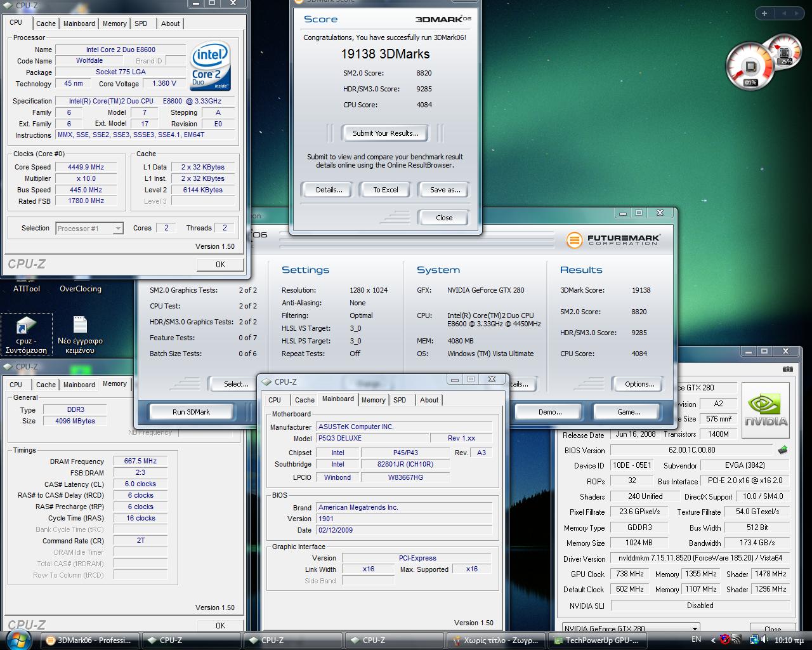The height and width of the screenshot is (650, 812).
Task: Click the Futuremark Corporation logo
Action: (613, 239)
